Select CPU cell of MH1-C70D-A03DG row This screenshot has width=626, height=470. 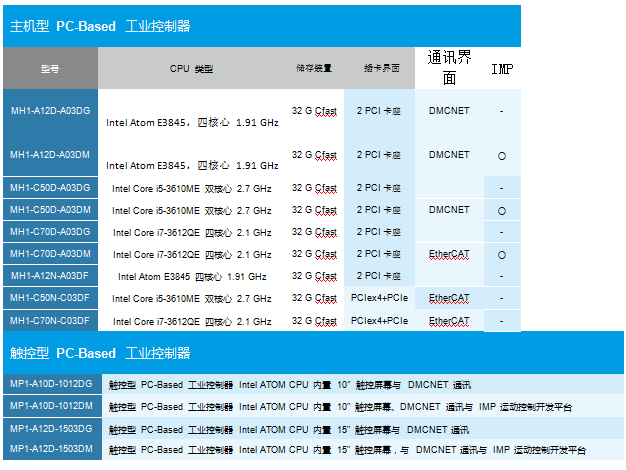pyautogui.click(x=192, y=232)
